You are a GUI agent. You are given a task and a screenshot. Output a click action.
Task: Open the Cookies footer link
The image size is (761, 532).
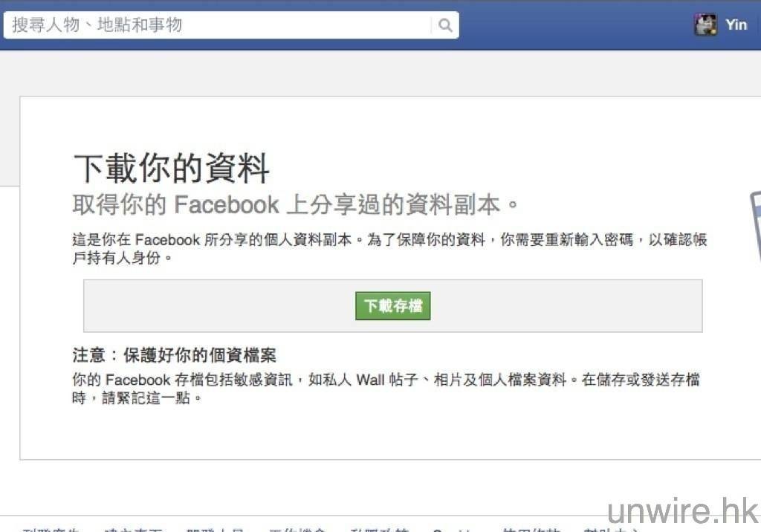[x=456, y=529]
